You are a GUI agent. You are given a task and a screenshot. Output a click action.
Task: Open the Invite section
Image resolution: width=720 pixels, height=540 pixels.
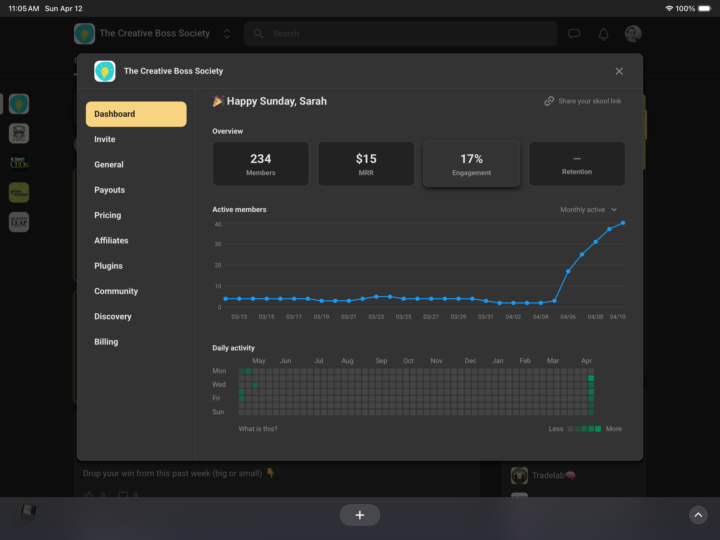point(105,139)
